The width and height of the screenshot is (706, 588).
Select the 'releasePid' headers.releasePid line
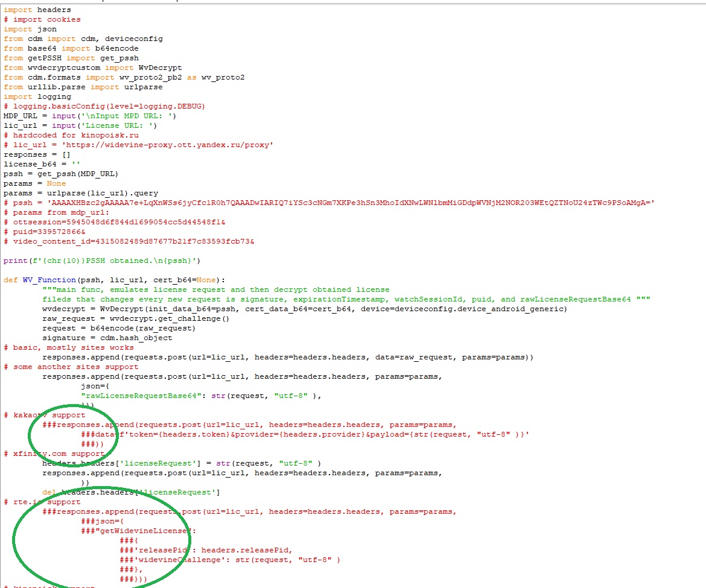pyautogui.click(x=206, y=551)
